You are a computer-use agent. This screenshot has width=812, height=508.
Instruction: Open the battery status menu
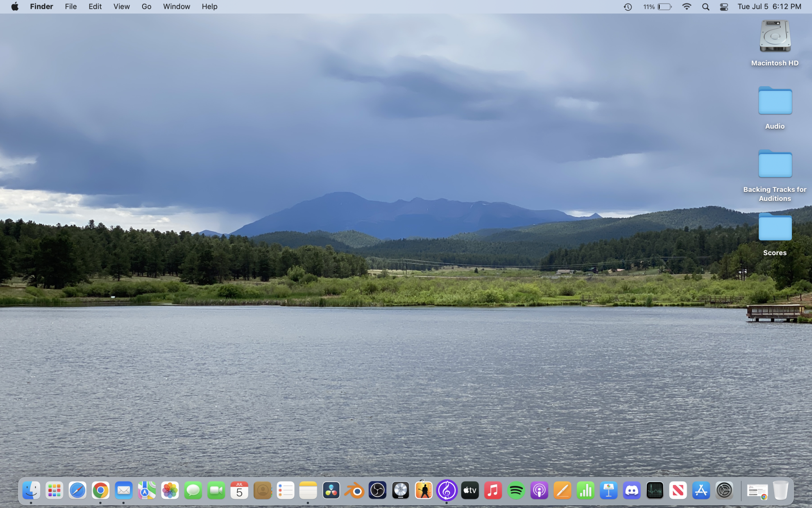[664, 7]
